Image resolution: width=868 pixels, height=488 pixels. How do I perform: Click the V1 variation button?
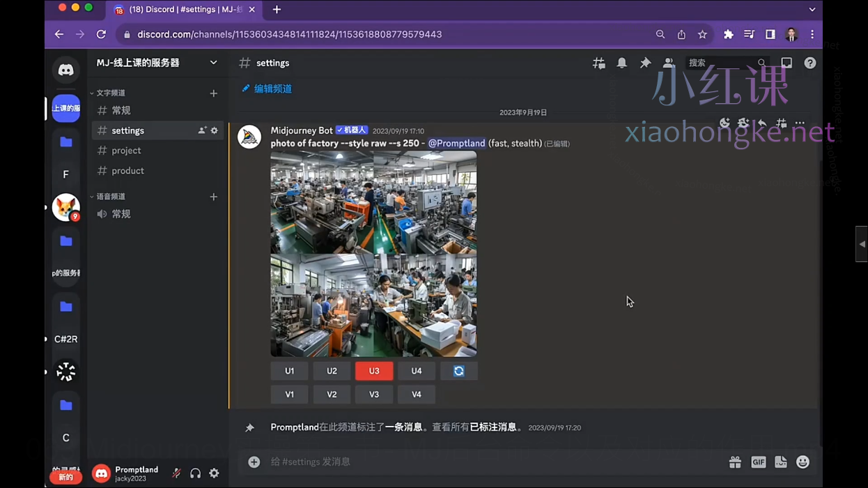(x=289, y=395)
